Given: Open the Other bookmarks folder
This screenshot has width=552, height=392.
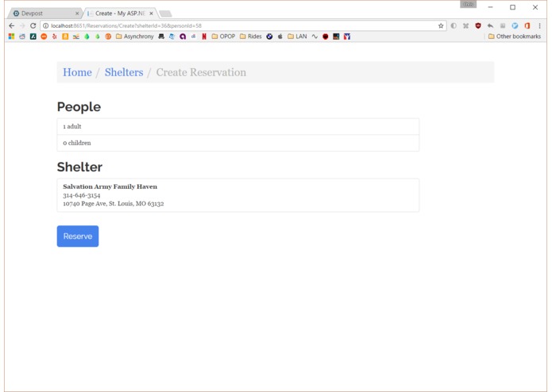Looking at the screenshot, I should coord(515,37).
